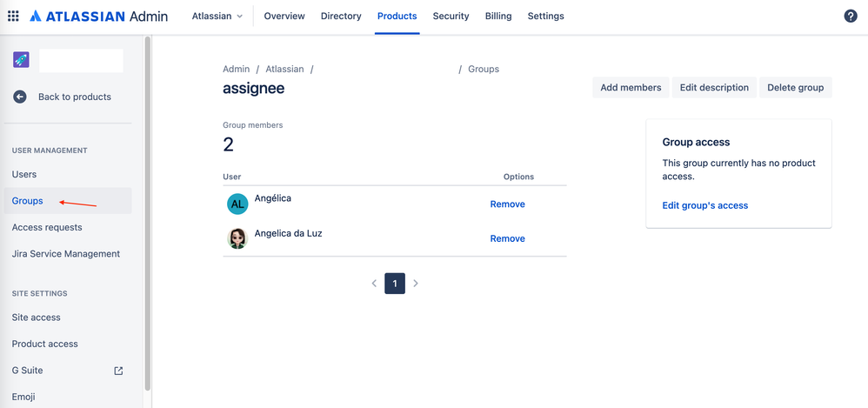Click Angelica da Luz's profile avatar
This screenshot has height=408, width=868.
tap(237, 238)
